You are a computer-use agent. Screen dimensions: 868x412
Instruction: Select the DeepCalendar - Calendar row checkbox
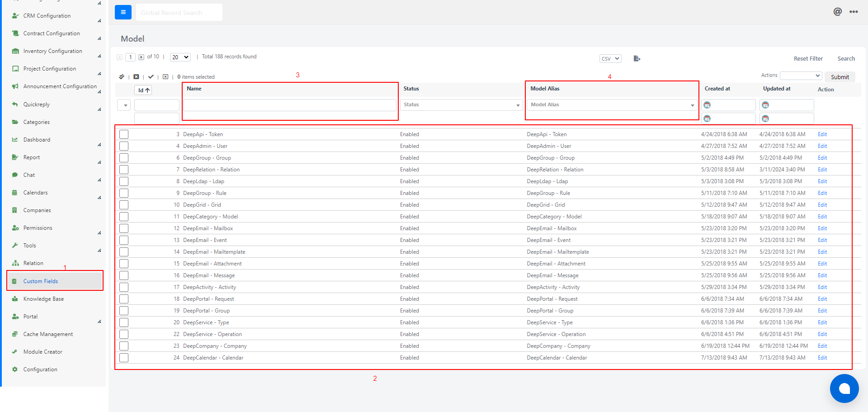(124, 358)
